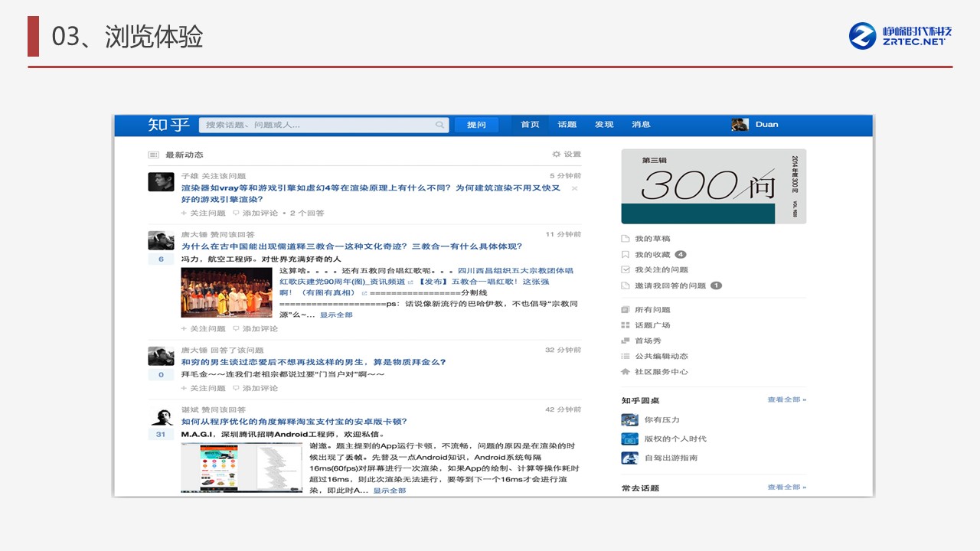Screen dimensions: 980x551
Task: Open 我关注的问题 checkbox item
Action: 661,270
